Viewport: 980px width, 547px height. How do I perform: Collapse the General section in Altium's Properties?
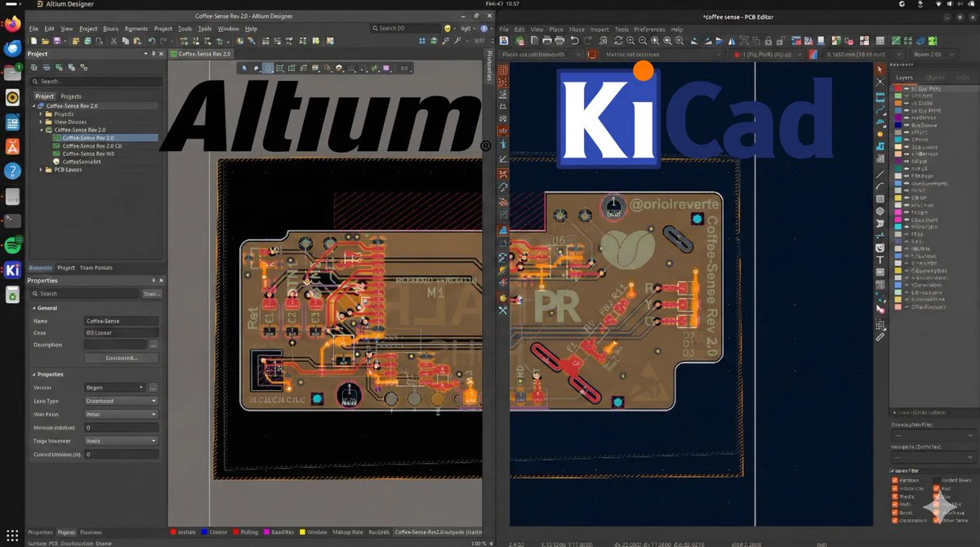(34, 309)
